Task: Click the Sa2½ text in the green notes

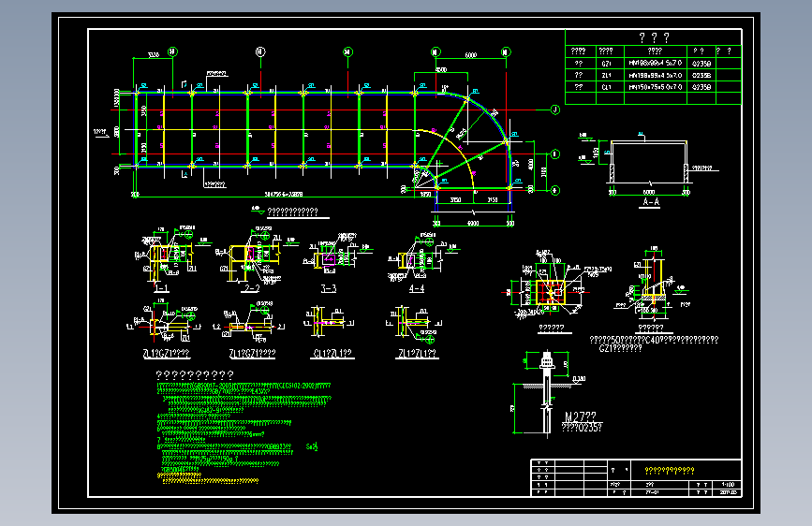Action: (312, 446)
